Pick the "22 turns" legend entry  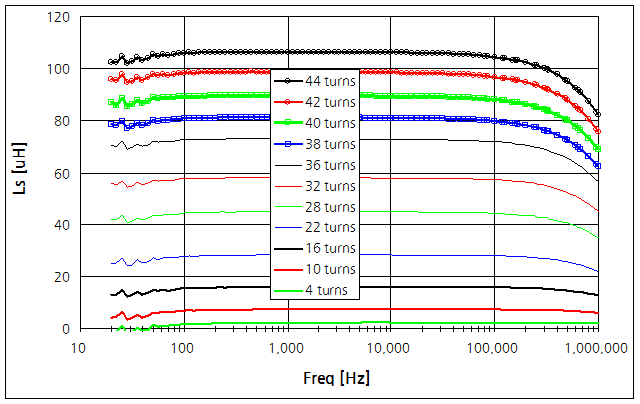[x=331, y=227]
